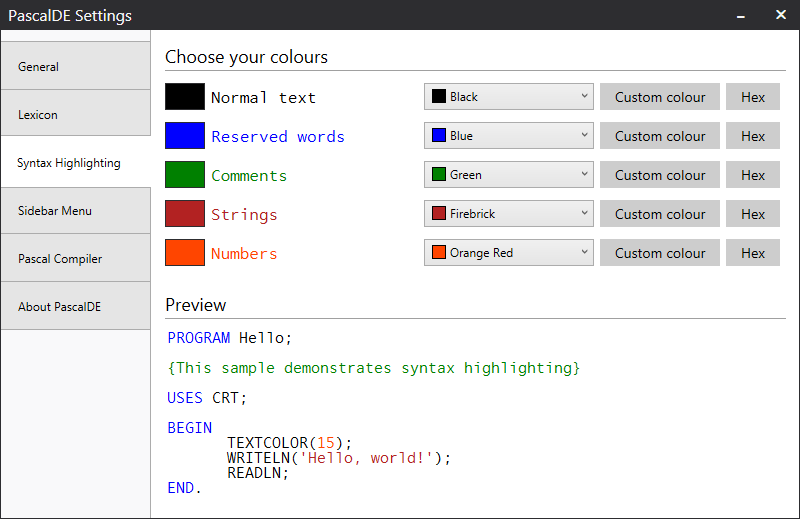The width and height of the screenshot is (800, 519).
Task: Open the About PascalDE tab
Action: point(76,307)
